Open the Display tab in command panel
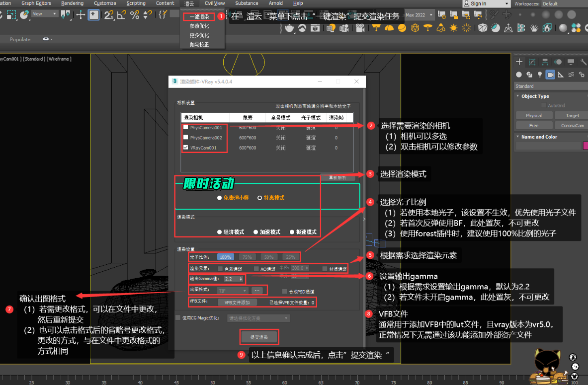Image resolution: width=588 pixels, height=385 pixels. tap(571, 62)
